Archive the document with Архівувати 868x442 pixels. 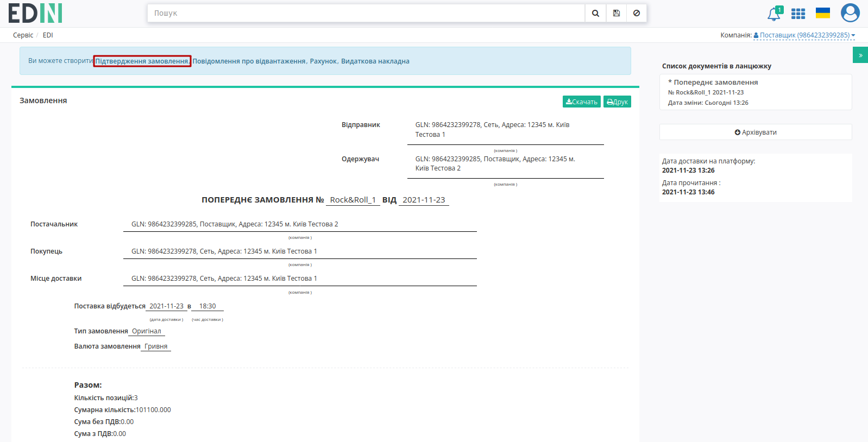coord(756,132)
